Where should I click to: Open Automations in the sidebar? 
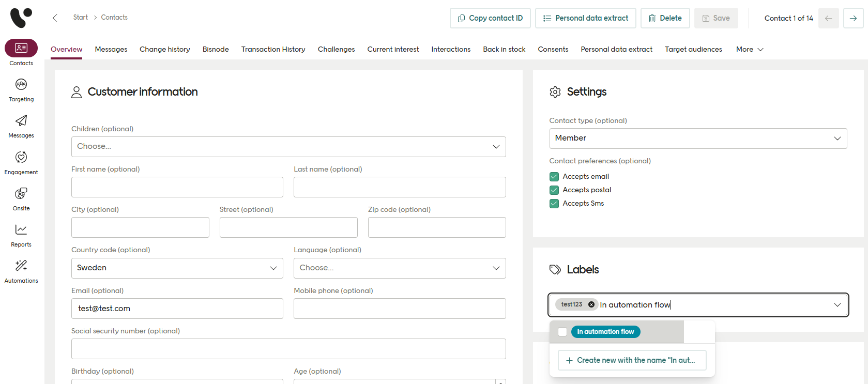coord(21,271)
